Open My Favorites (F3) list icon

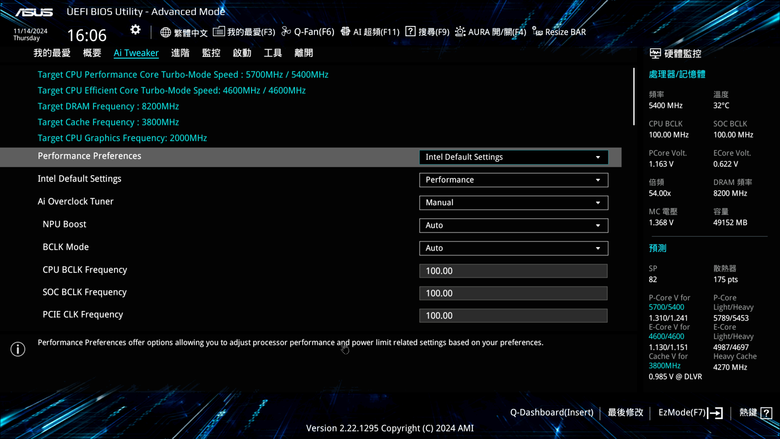(x=218, y=31)
